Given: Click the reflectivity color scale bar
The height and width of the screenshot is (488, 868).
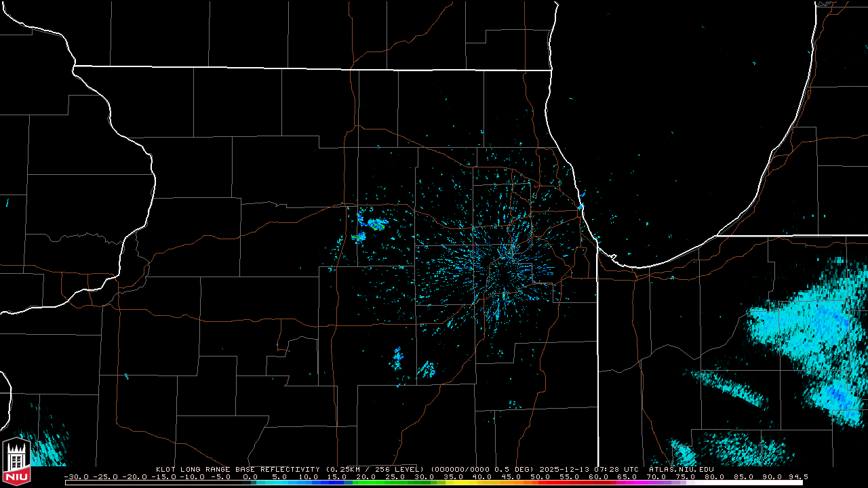Looking at the screenshot, I should point(434,483).
